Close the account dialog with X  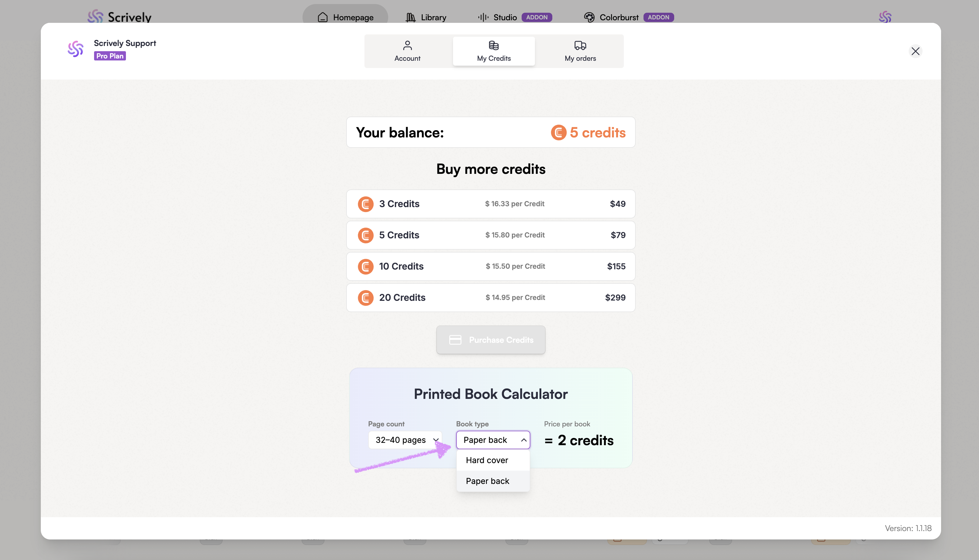coord(915,51)
